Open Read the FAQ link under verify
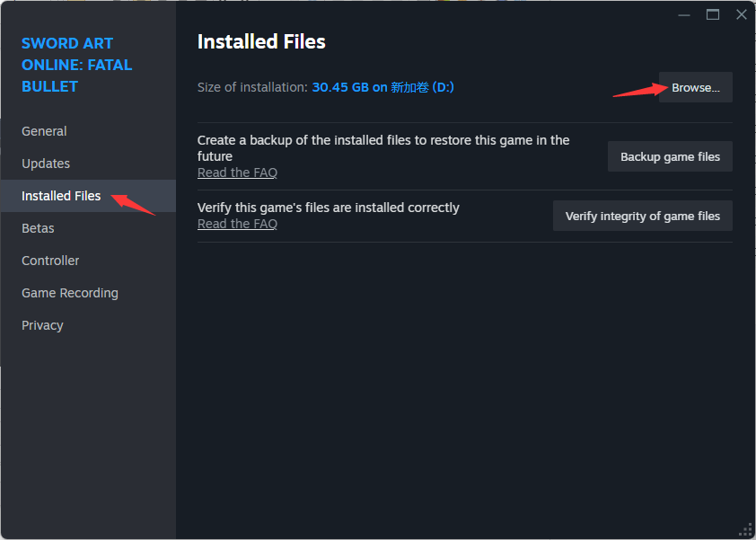 click(237, 224)
